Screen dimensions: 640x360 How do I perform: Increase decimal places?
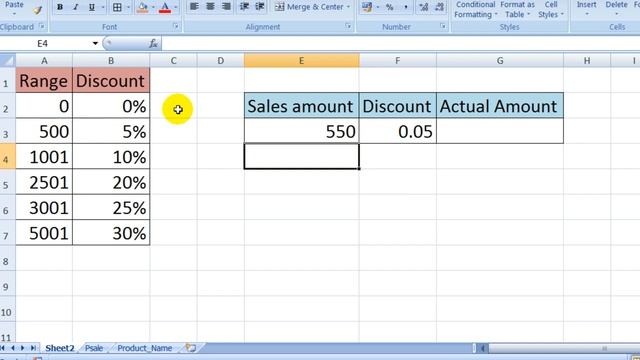click(424, 7)
